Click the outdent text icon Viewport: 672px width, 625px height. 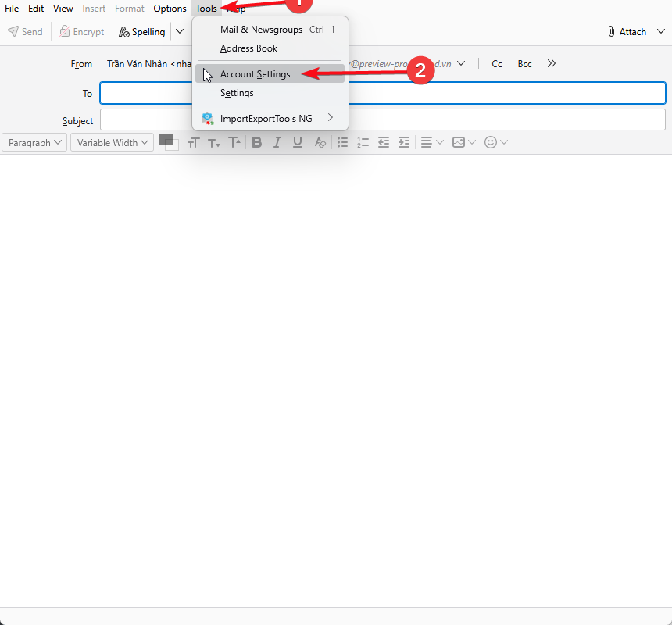tap(384, 142)
